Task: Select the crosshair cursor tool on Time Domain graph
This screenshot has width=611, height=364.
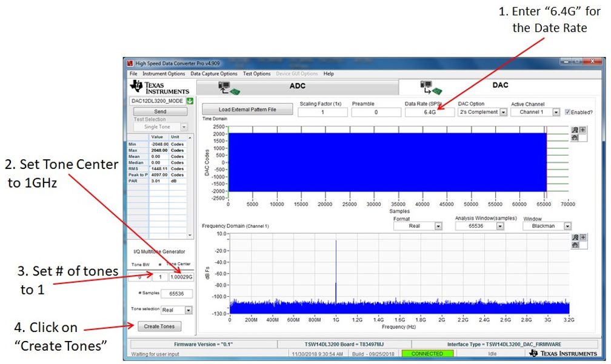Action: (x=583, y=130)
